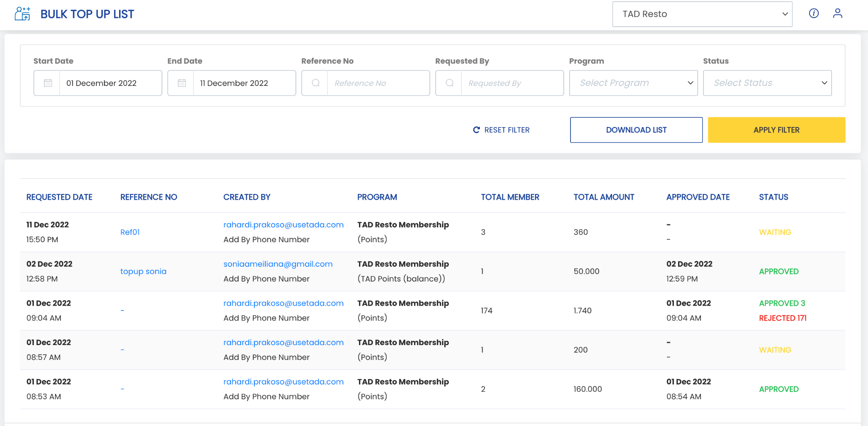
Task: Open the topup sonia reference link
Action: (143, 271)
